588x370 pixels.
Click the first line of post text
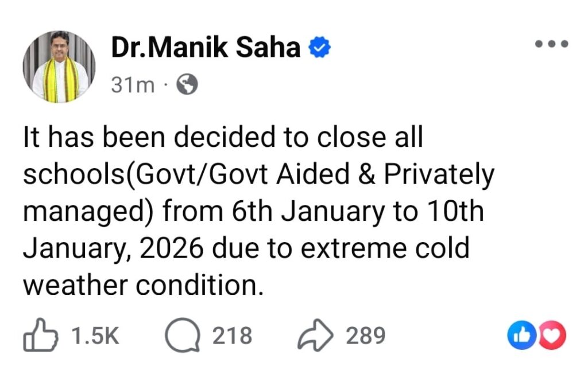coord(223,139)
